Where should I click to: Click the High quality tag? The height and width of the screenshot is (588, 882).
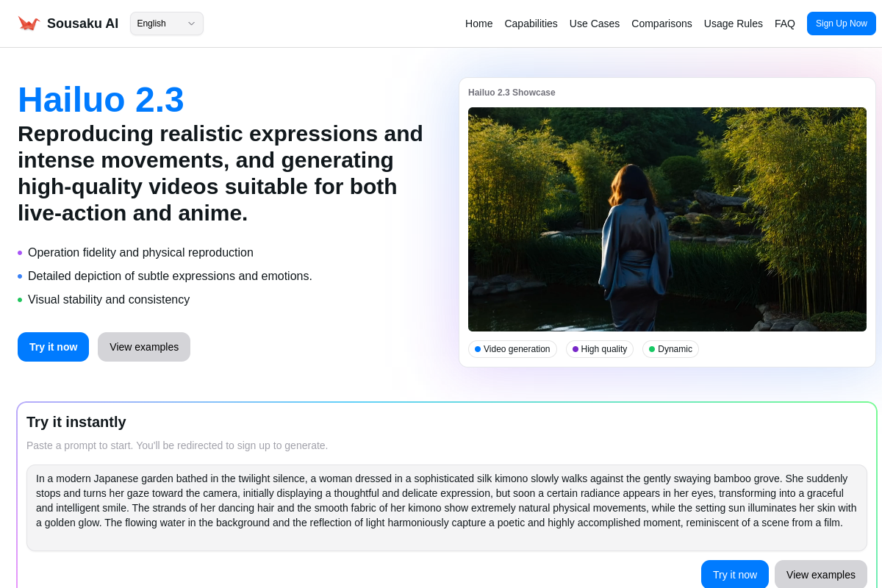coord(599,349)
